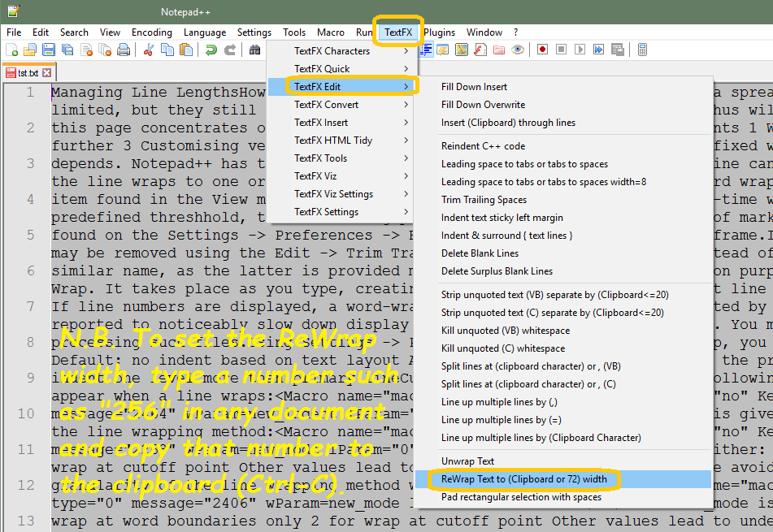Cut the selection with the scissors icon

(x=149, y=50)
